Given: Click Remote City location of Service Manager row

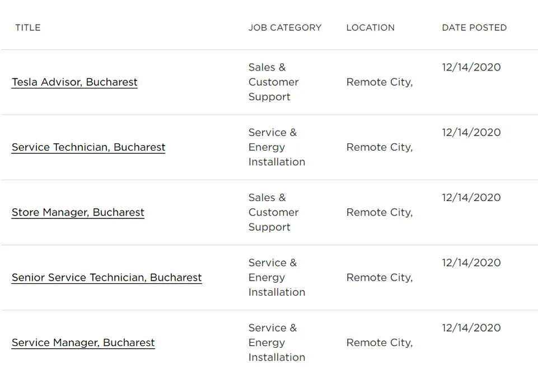Looking at the screenshot, I should (380, 343).
